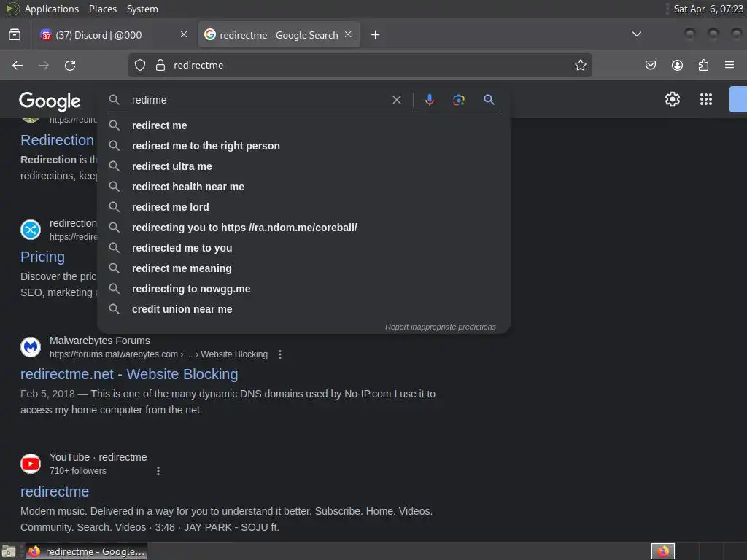Choose suggestion 'redirect me to the right person'
The height and width of the screenshot is (560, 747).
(303, 146)
